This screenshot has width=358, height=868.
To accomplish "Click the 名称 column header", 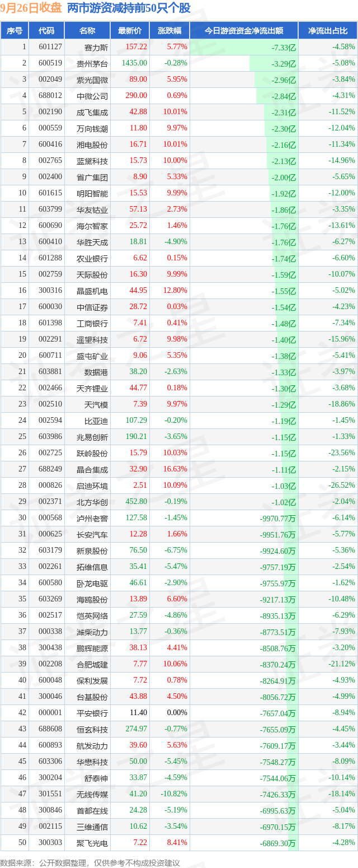I will point(87,31).
